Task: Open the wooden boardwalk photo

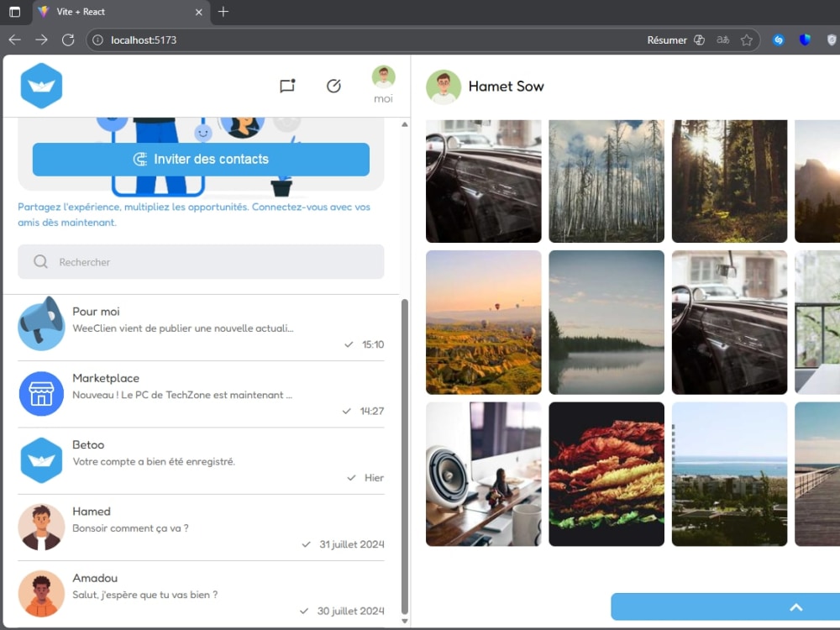Action: [x=817, y=474]
